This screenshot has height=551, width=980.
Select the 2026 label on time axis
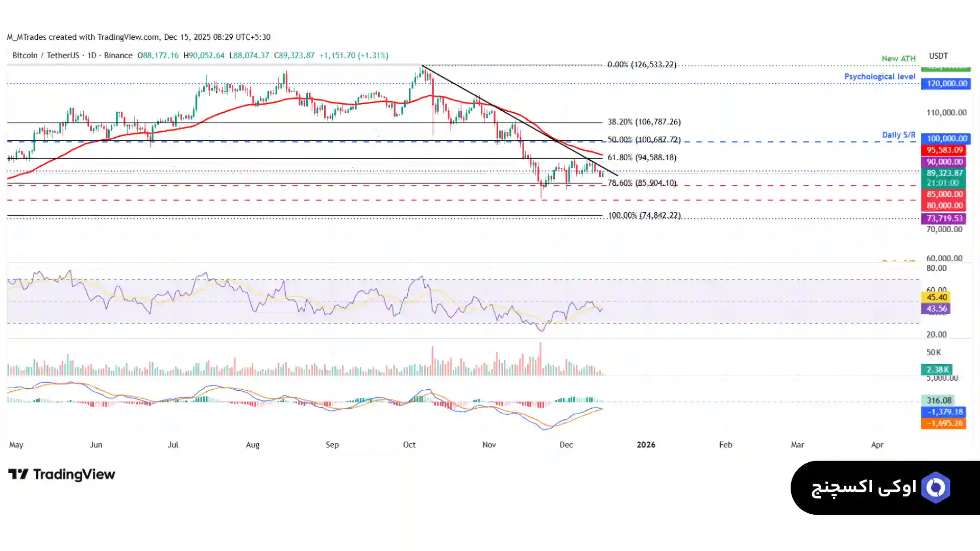coord(646,445)
